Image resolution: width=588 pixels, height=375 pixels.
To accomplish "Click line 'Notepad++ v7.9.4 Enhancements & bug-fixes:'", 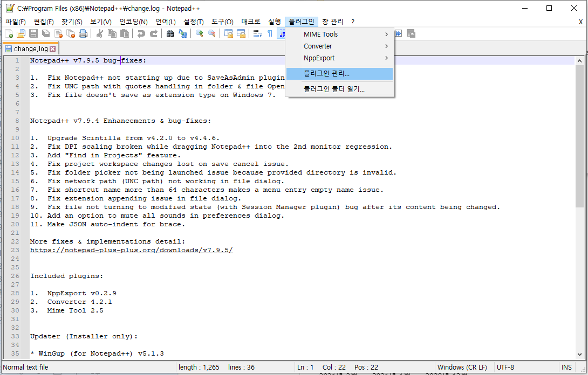I will pyautogui.click(x=120, y=121).
